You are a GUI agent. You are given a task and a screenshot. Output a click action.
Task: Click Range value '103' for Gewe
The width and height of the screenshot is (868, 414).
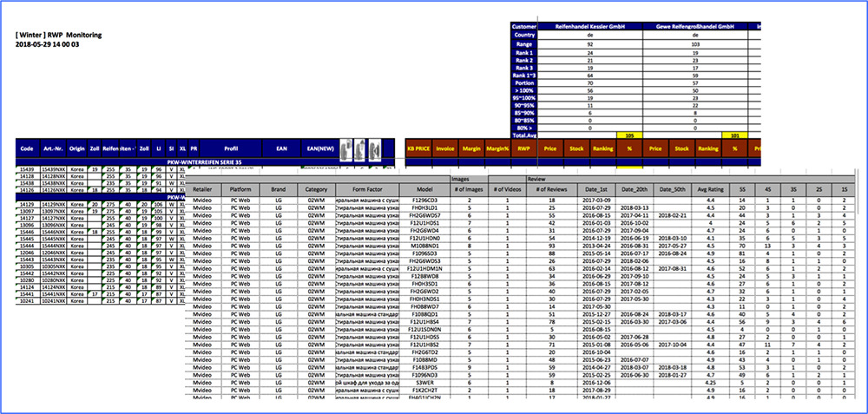click(x=695, y=43)
